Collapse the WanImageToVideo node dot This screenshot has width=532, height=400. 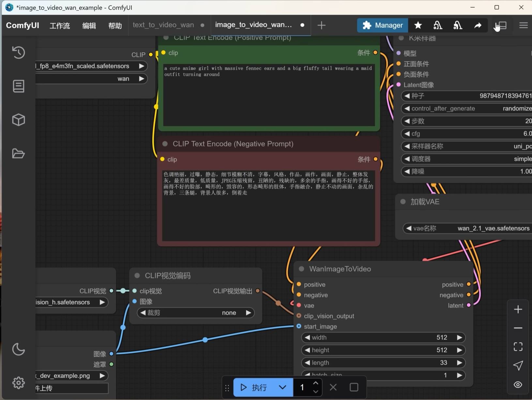point(301,269)
